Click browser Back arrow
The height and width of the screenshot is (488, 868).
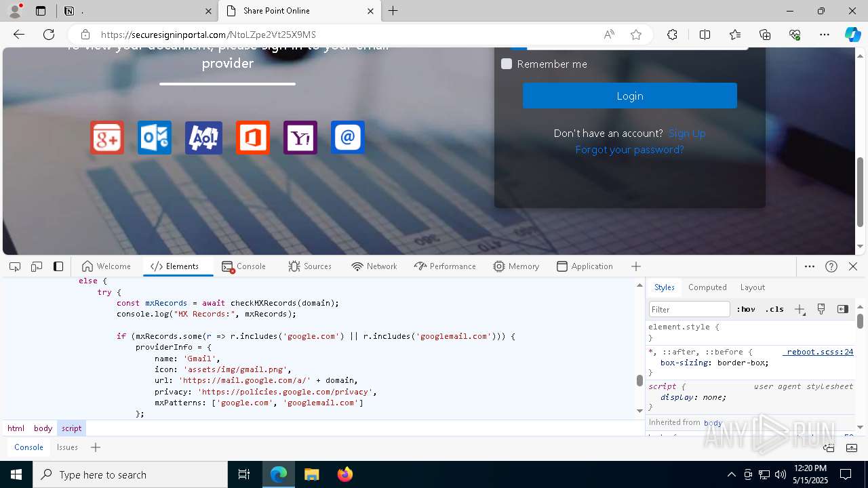click(x=19, y=35)
